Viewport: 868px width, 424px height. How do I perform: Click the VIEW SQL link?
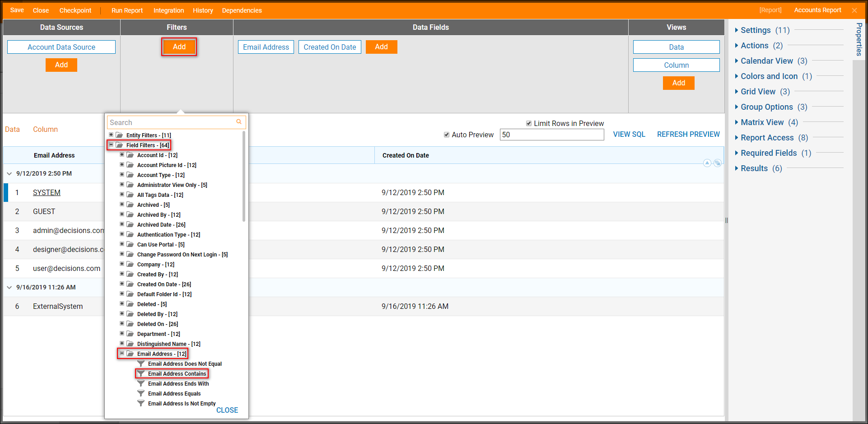click(x=629, y=134)
